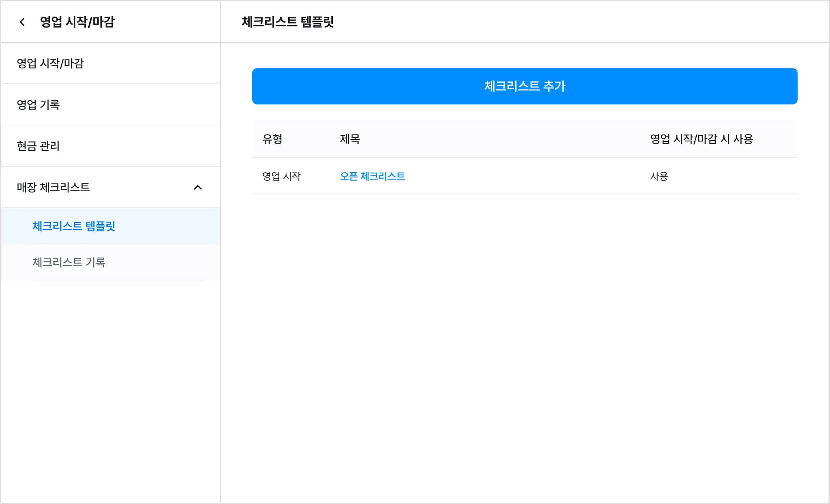
Task: Open the 체크리스트 기록 submenu item
Action: [x=69, y=263]
